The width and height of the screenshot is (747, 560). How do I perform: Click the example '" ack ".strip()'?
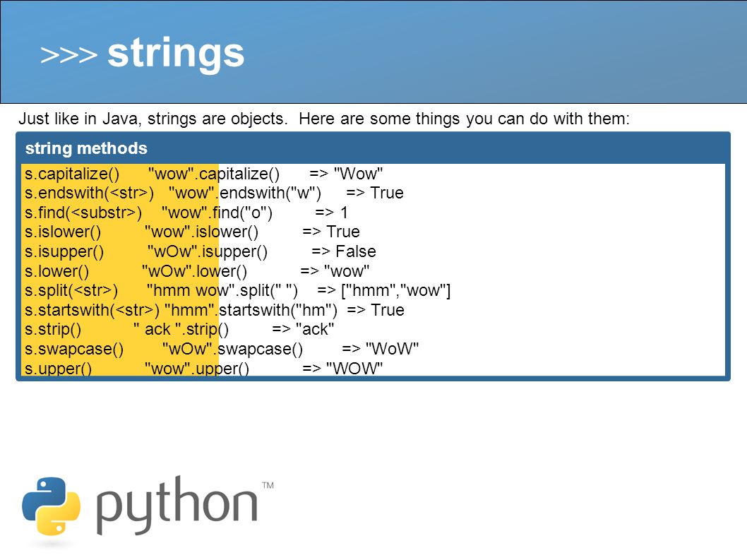181,329
